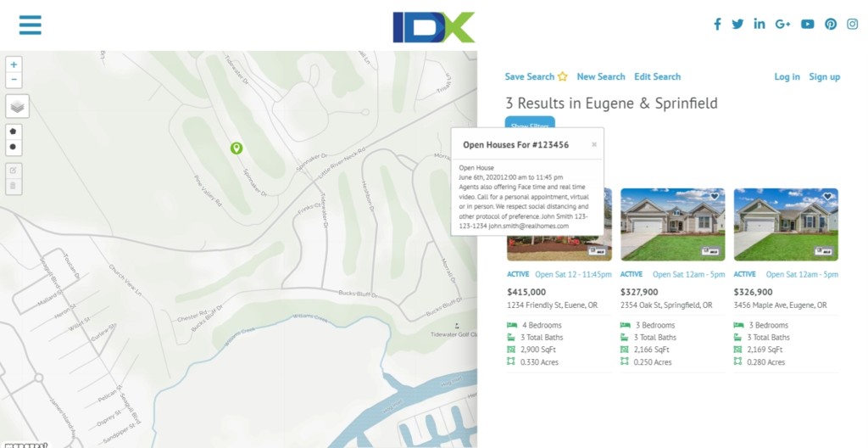Click the 1234 Friendly St, Euene, OR address
Image resolution: width=868 pixels, height=448 pixels.
[x=553, y=305]
